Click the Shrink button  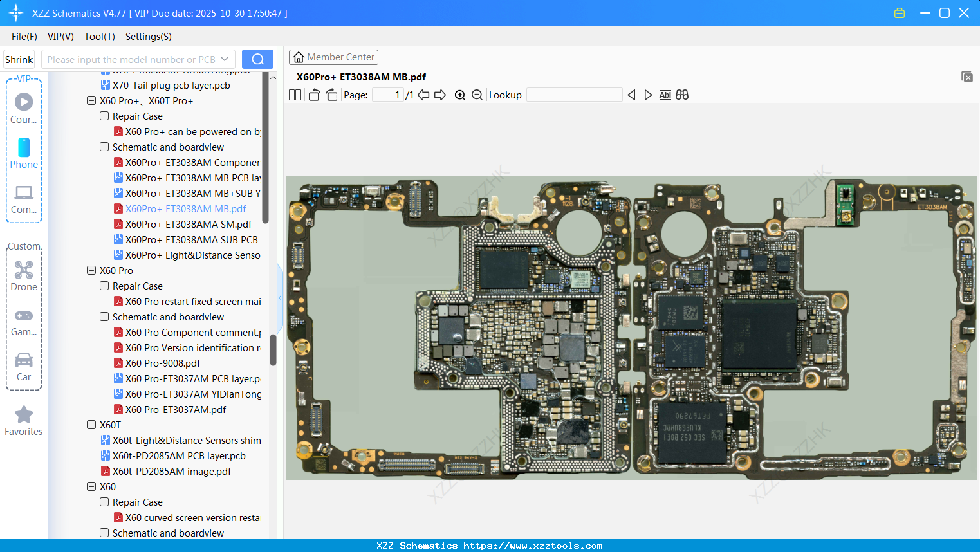click(19, 59)
